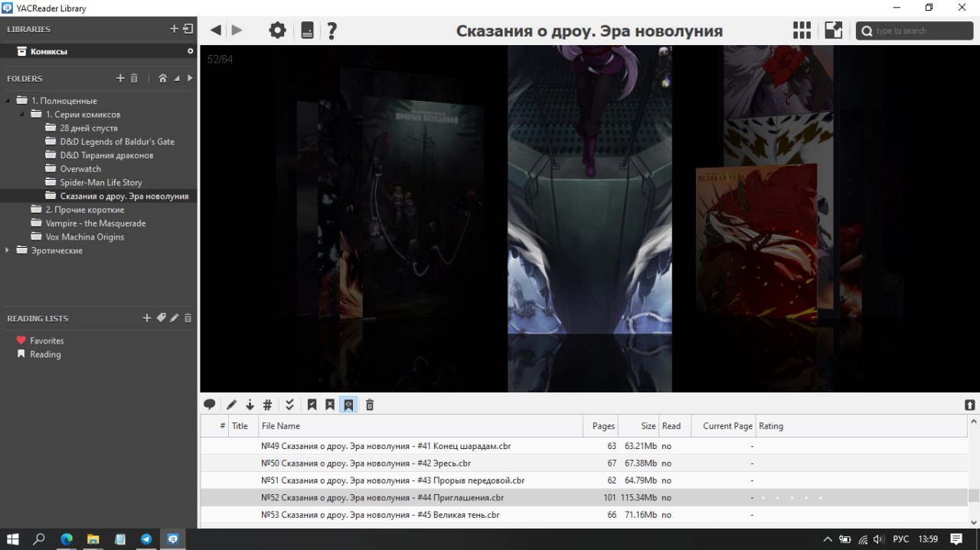Navigate back in folder history
The height and width of the screenshot is (550, 980).
pyautogui.click(x=216, y=30)
